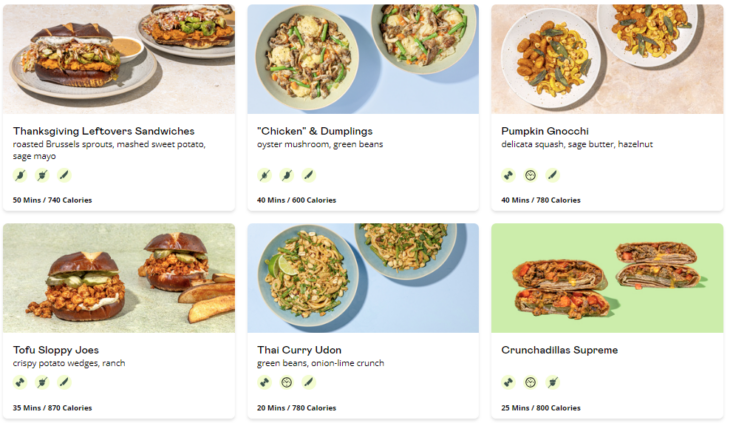Image resolution: width=733 pixels, height=423 pixels.
Task: Select the Pumpkin Gnocchi recipe title
Action: click(x=545, y=131)
